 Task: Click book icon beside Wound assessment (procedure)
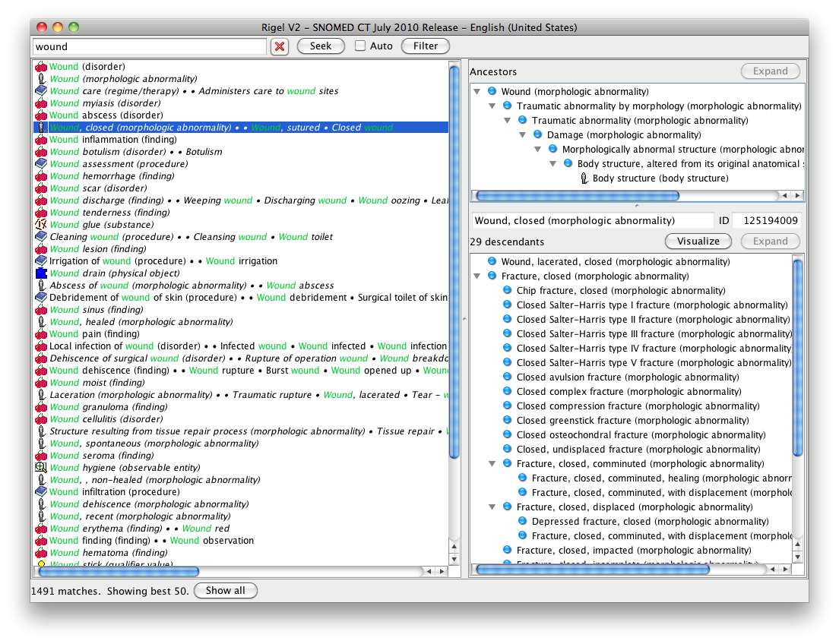(x=41, y=164)
